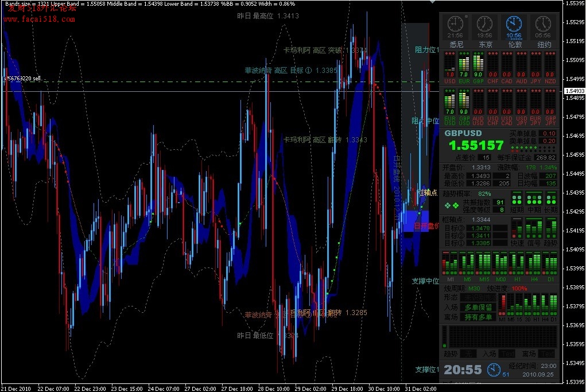Click the GBP currency strength meter
The height and width of the screenshot is (392, 586).
tap(478, 64)
